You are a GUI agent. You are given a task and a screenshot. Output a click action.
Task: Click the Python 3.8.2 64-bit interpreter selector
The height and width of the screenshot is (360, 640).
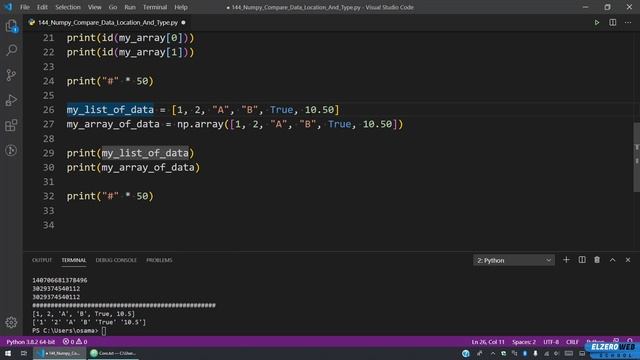(31, 342)
